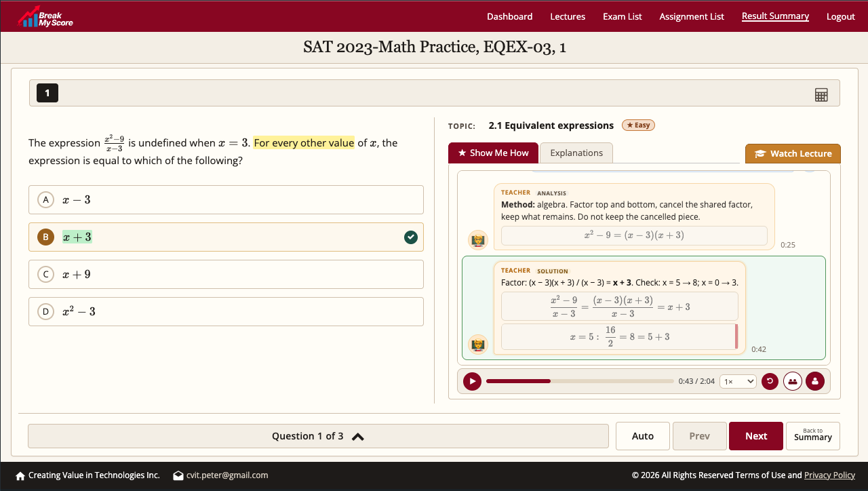Screen dimensions: 868x491
Task: Click the Teacher Analysis message bubble
Action: click(x=634, y=216)
